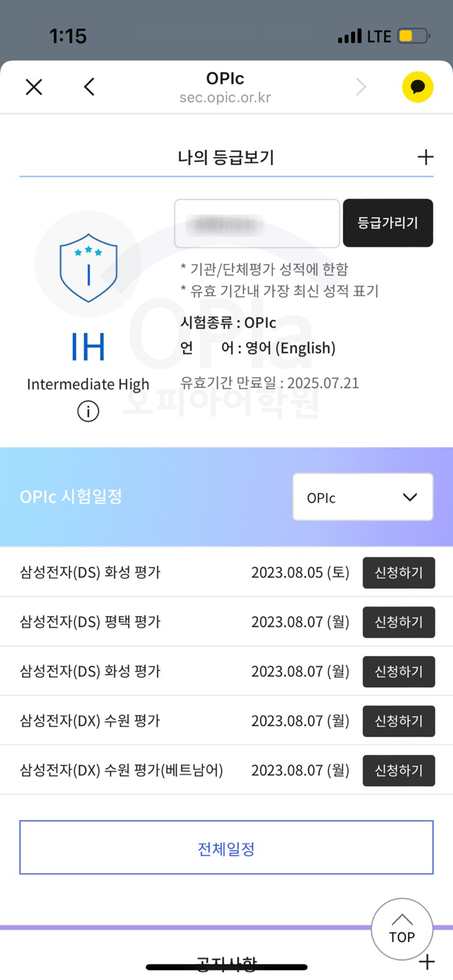This screenshot has width=453, height=980.
Task: Tap the yellow KakaoTalk chat bubble icon
Action: pyautogui.click(x=418, y=87)
